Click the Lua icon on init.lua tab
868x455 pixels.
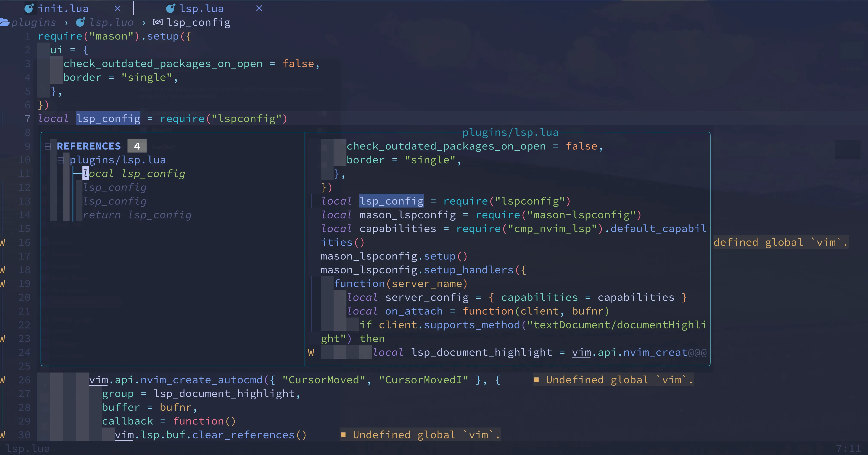(29, 8)
